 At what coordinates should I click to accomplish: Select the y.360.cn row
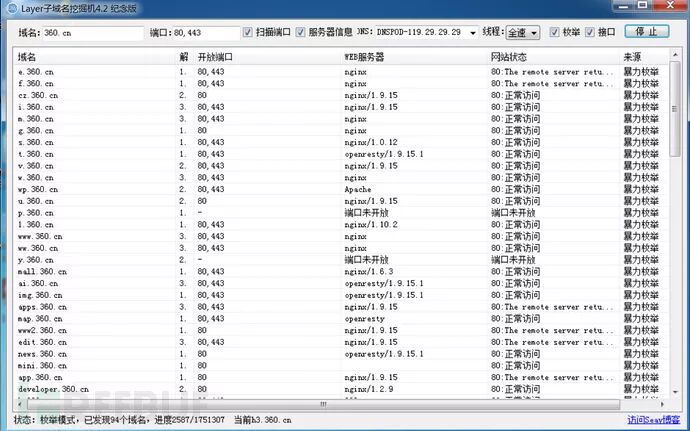point(341,260)
